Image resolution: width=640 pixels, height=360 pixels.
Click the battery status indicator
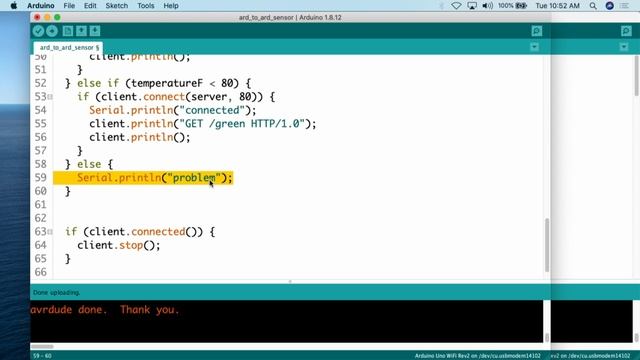pyautogui.click(x=512, y=6)
